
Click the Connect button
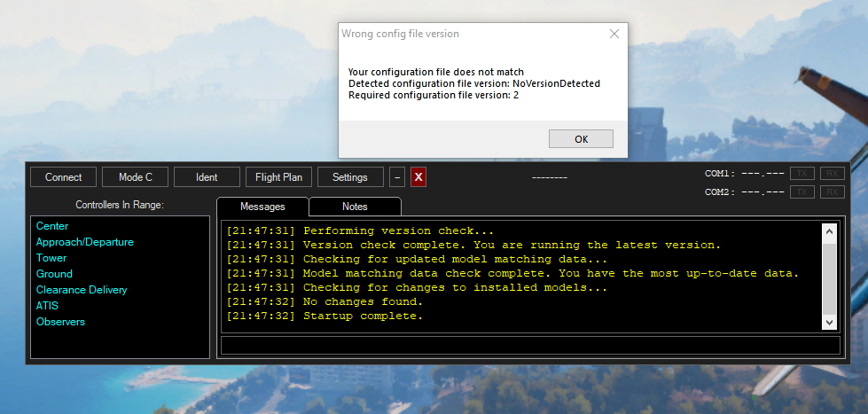pyautogui.click(x=63, y=177)
